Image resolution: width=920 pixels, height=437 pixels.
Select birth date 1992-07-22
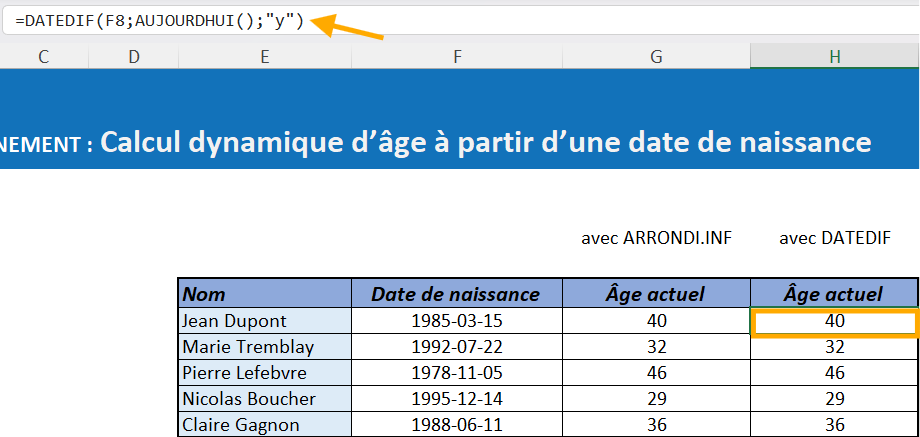tap(457, 347)
